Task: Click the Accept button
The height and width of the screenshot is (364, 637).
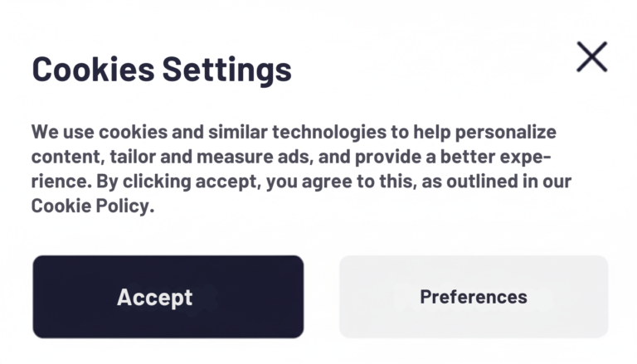Action: pyautogui.click(x=168, y=297)
